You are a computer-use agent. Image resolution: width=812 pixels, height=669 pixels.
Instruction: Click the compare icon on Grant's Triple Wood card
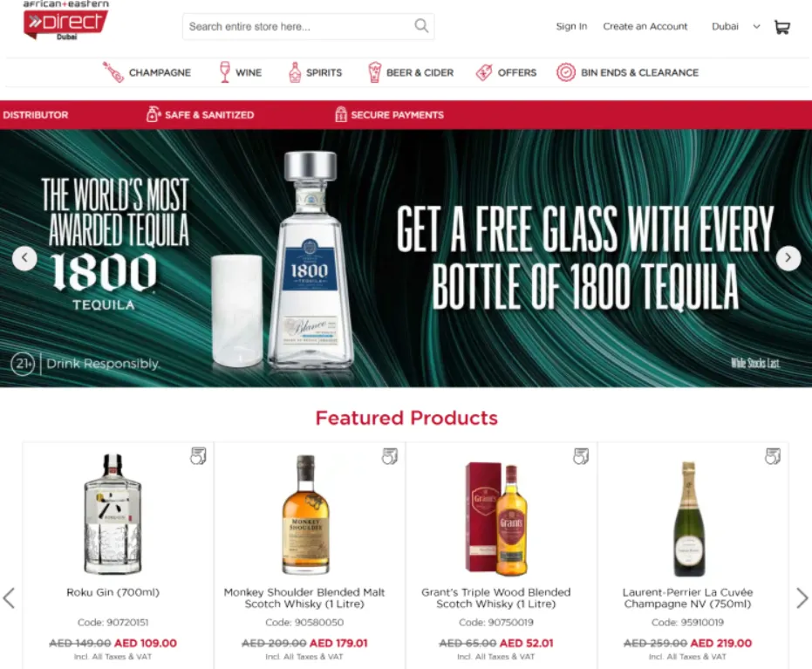click(x=581, y=455)
